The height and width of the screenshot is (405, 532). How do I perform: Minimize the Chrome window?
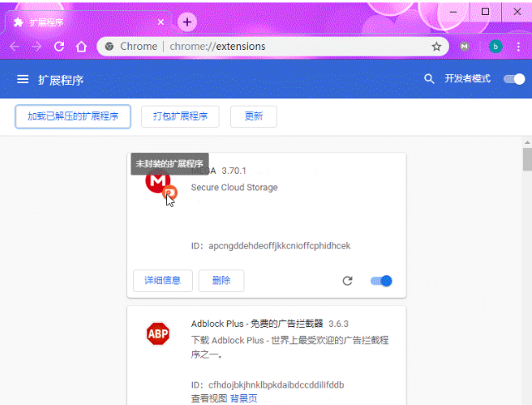pyautogui.click(x=453, y=12)
